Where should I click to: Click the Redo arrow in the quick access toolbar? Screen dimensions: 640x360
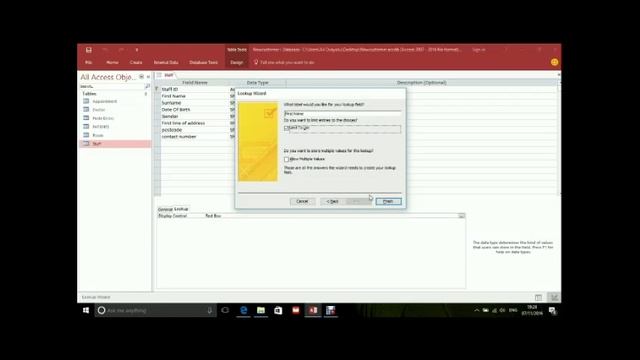tap(121, 50)
